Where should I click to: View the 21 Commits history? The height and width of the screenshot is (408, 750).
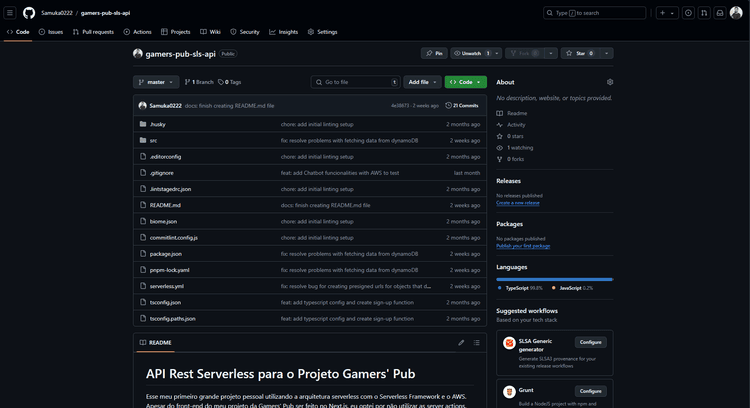(462, 106)
